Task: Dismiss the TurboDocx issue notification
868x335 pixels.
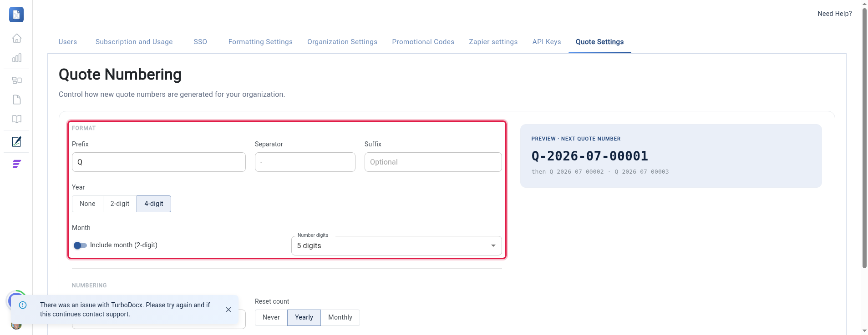Action: [x=228, y=310]
